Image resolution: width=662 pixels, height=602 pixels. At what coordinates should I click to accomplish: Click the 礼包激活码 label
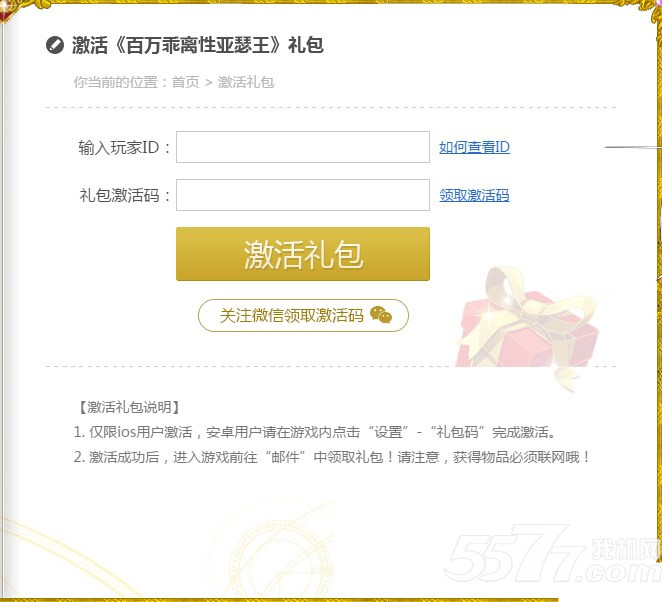(125, 195)
